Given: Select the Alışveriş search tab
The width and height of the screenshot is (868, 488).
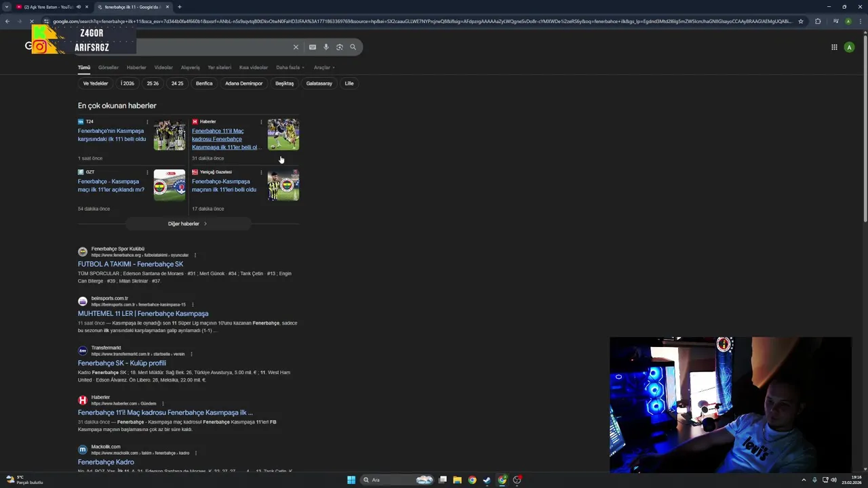Looking at the screenshot, I should (x=191, y=67).
